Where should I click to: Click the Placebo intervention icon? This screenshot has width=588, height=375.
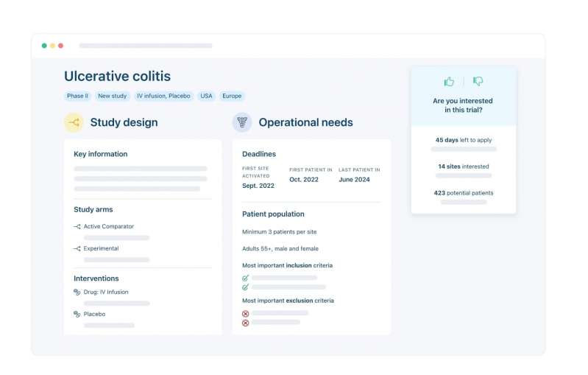(77, 315)
